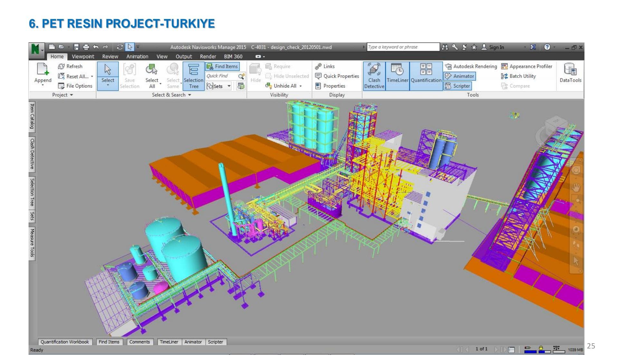
Task: Click the satellite Communication Center icon
Action: click(x=464, y=47)
